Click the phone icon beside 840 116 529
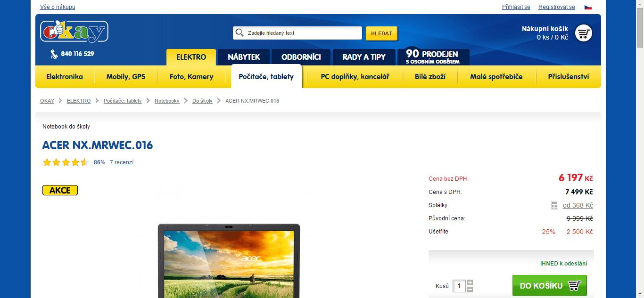This screenshot has height=298, width=644. (x=54, y=54)
